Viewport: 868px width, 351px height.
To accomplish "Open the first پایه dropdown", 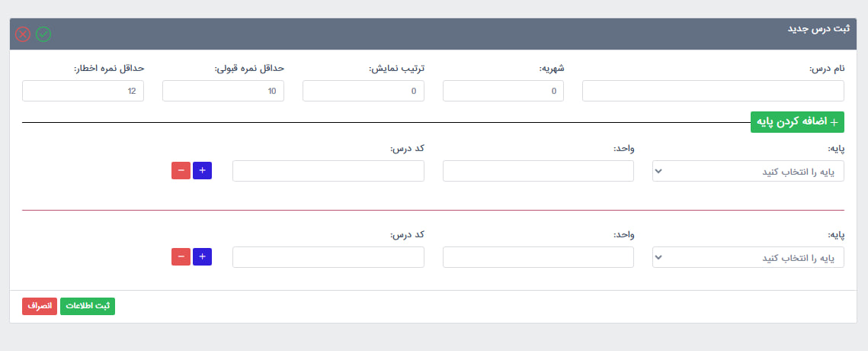I will pyautogui.click(x=748, y=172).
